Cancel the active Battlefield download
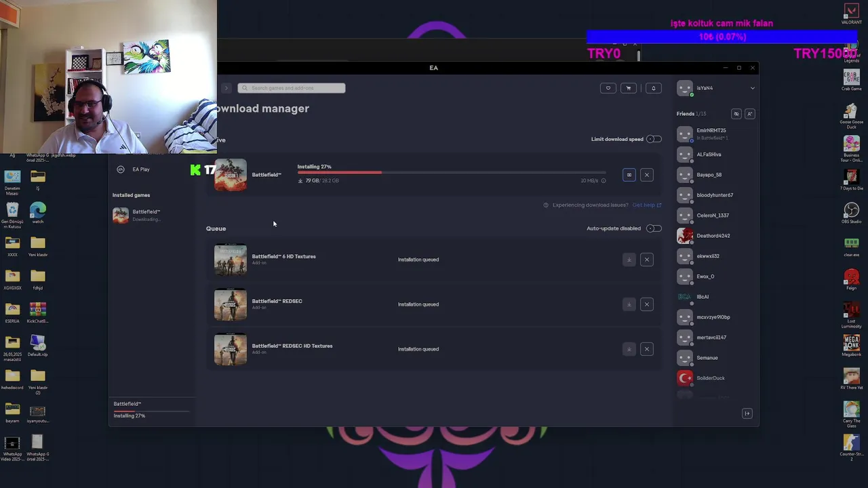Screen dimensions: 868x488 coord(647,175)
